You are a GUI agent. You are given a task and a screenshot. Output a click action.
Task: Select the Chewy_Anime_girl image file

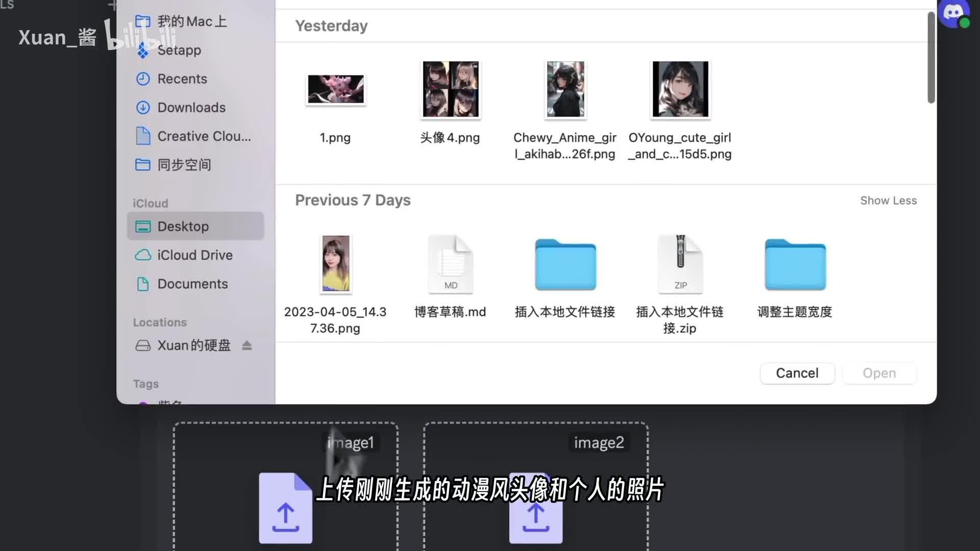pyautogui.click(x=565, y=89)
